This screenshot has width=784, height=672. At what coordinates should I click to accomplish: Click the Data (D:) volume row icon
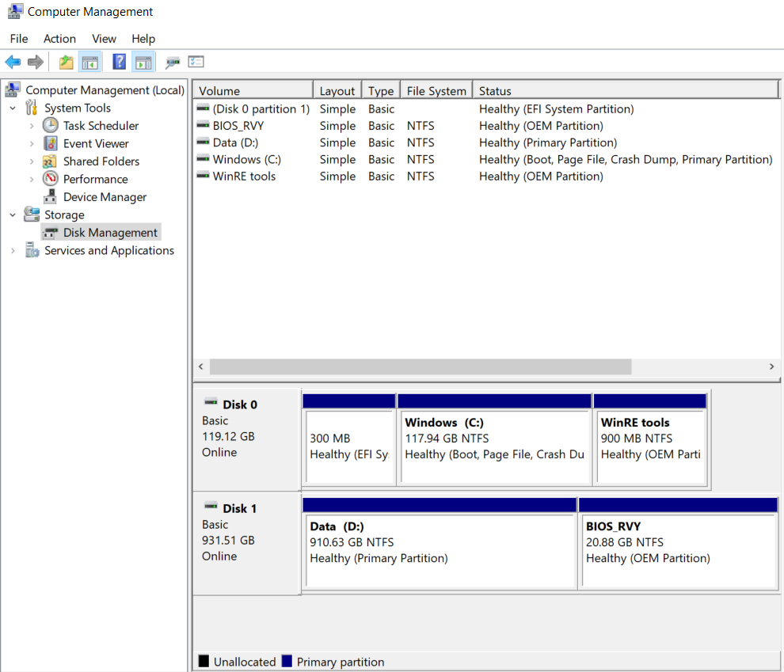203,142
